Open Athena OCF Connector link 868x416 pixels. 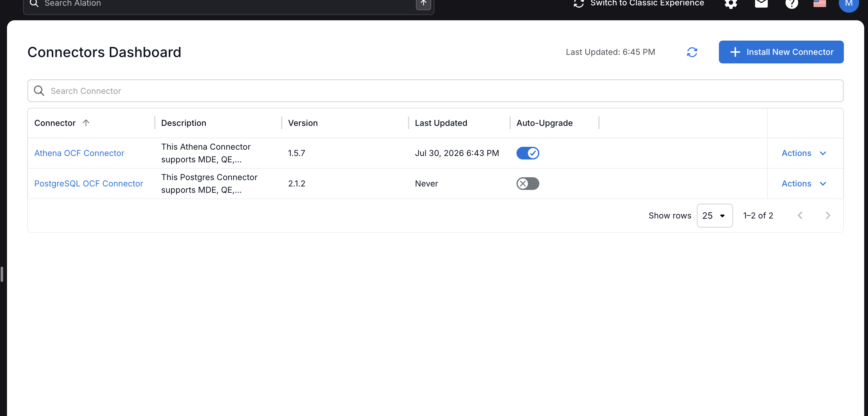click(x=79, y=153)
